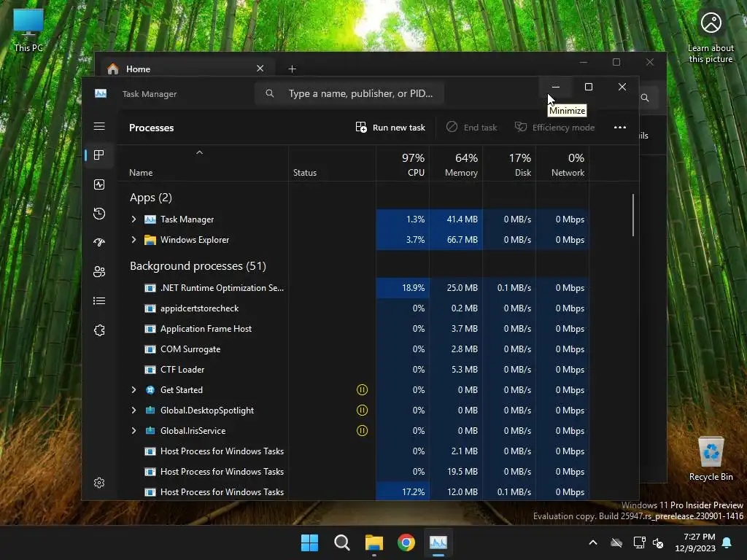Select the Processes page icon in sidebar
This screenshot has height=560, width=747.
click(99, 155)
